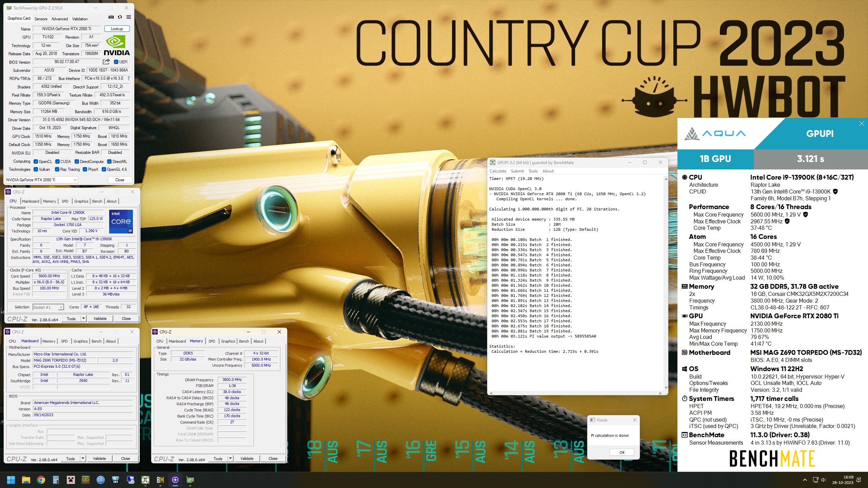Click the GPU Name field in GPU-Z
The height and width of the screenshot is (488, 868).
[67, 29]
